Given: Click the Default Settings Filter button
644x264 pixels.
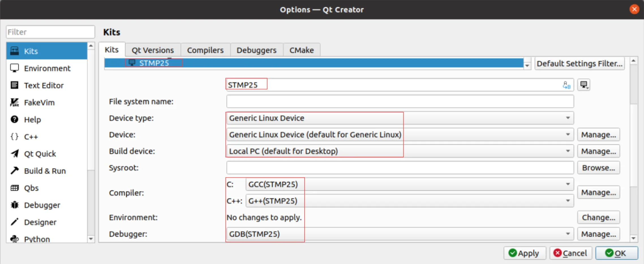Looking at the screenshot, I should [579, 63].
